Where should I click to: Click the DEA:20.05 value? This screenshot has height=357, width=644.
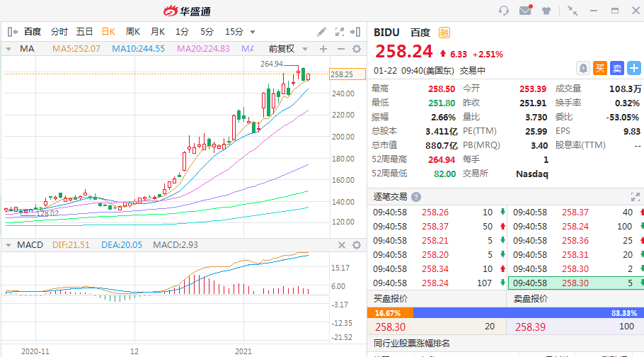(x=122, y=245)
